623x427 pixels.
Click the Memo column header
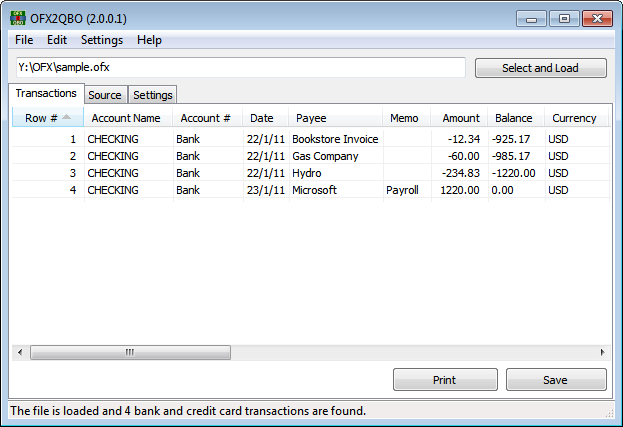coord(406,118)
